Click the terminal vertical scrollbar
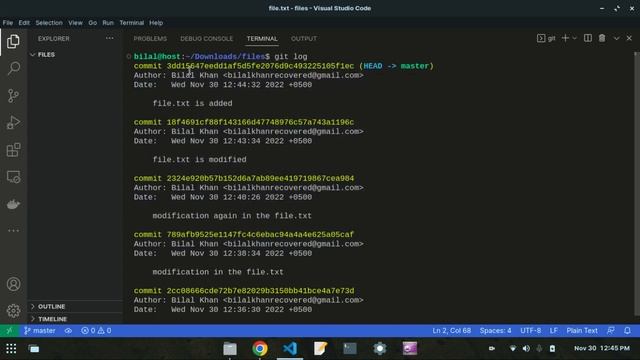 (637, 184)
